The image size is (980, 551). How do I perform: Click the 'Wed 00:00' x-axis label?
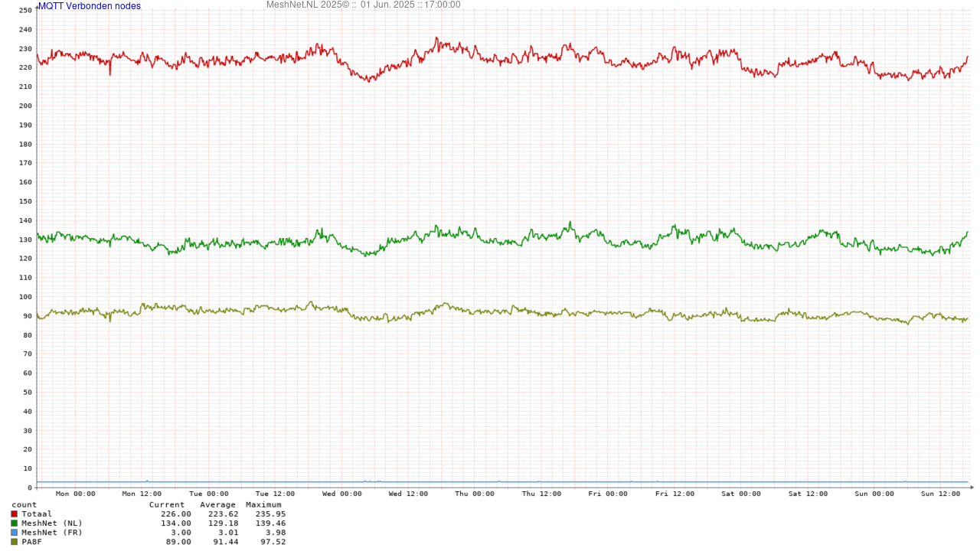(342, 494)
